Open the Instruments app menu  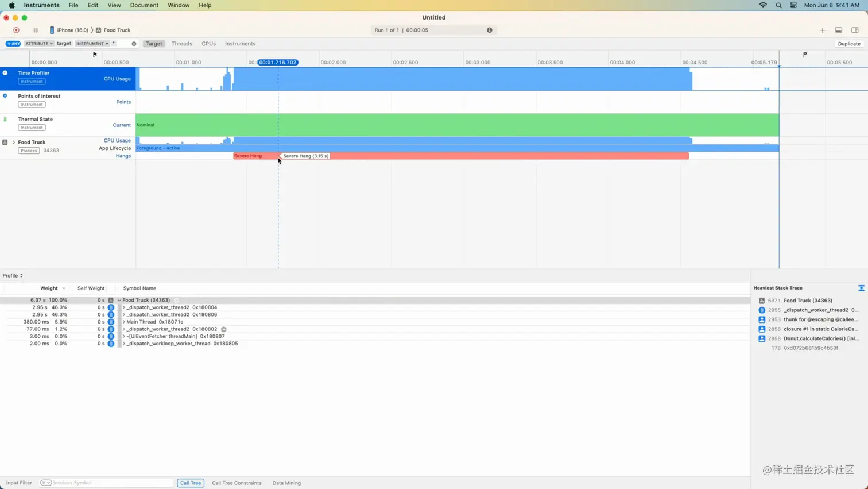point(41,5)
